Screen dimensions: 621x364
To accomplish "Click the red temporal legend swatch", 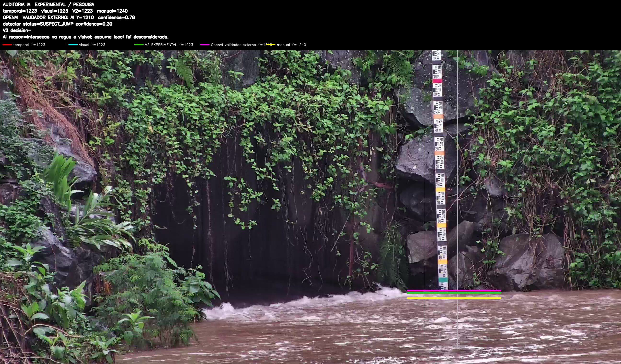I will [x=7, y=45].
